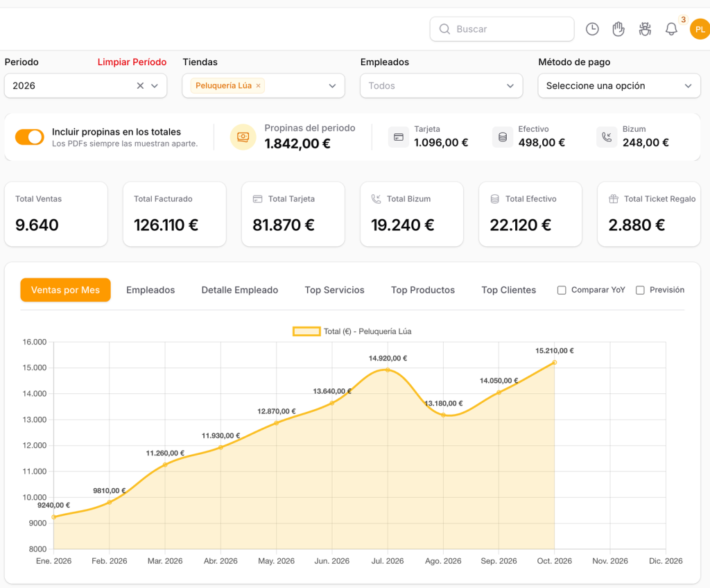Open the clock history icon
Viewport: 710px width, 588px height.
coord(592,29)
